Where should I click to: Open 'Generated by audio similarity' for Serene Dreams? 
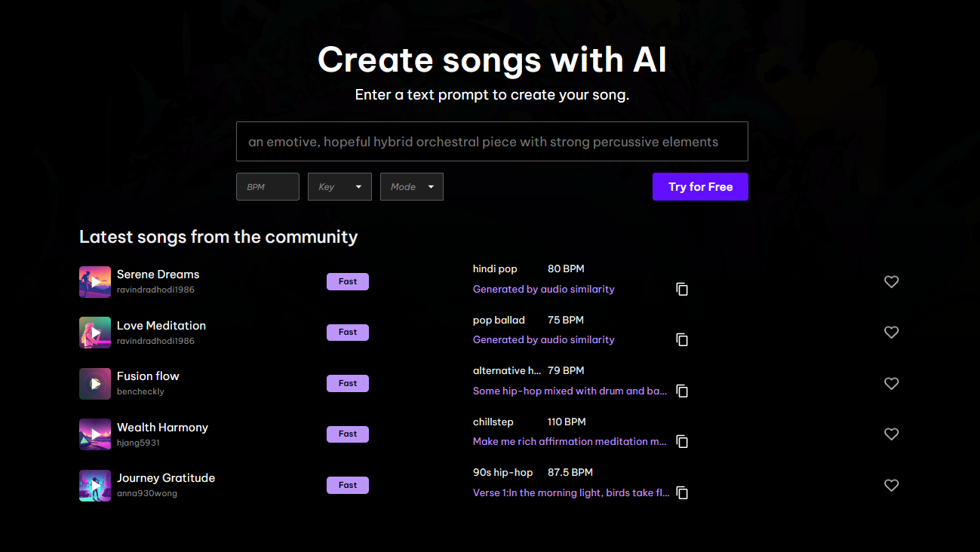coord(543,290)
